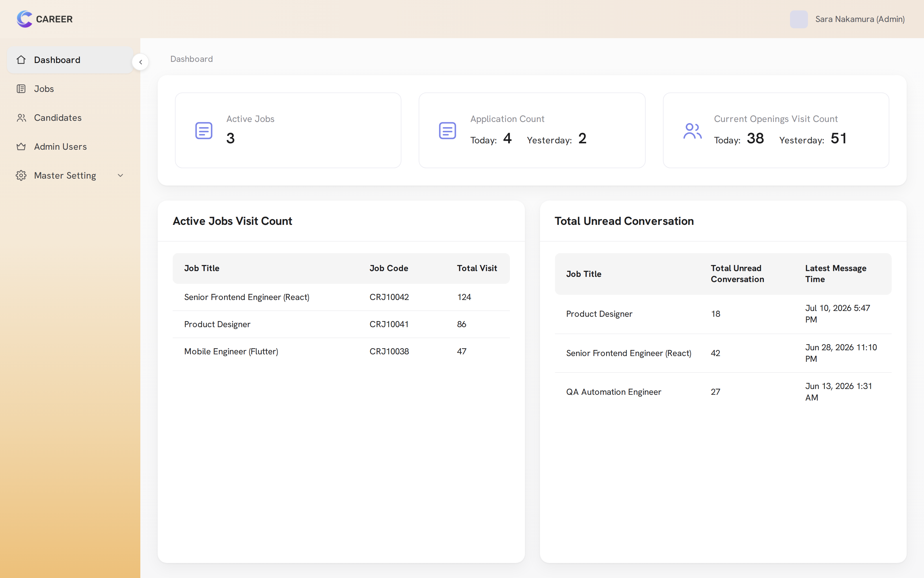924x578 pixels.
Task: Click the Jobs list icon in sidebar
Action: (21, 89)
